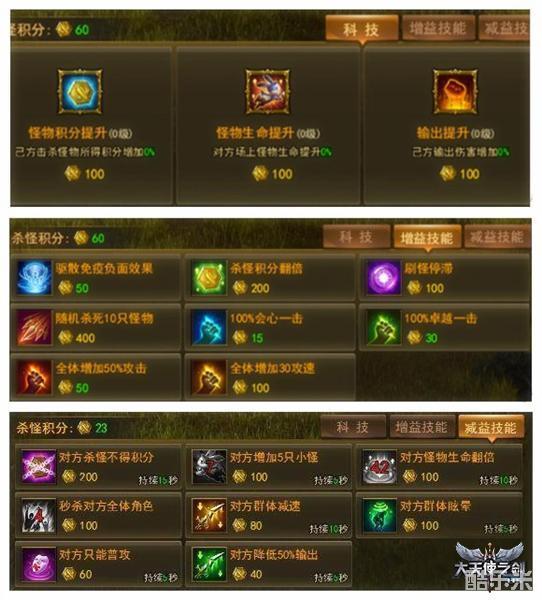Click the 刷怪停滞 purple orb icon

click(x=383, y=277)
